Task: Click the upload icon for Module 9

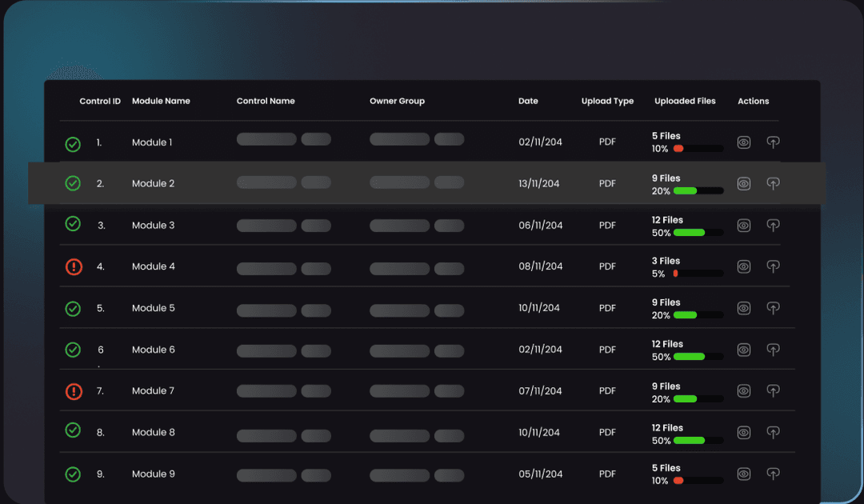Action: pos(773,474)
